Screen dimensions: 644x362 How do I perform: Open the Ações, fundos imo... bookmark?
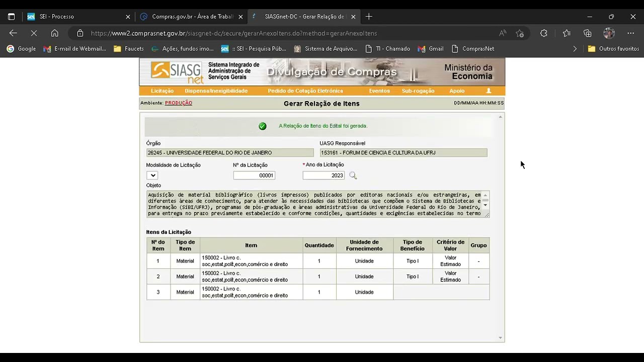click(x=183, y=49)
